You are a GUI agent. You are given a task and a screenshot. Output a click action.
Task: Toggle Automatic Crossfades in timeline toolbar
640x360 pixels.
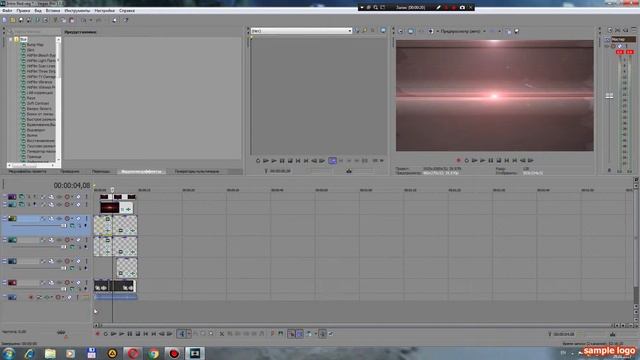point(300,334)
